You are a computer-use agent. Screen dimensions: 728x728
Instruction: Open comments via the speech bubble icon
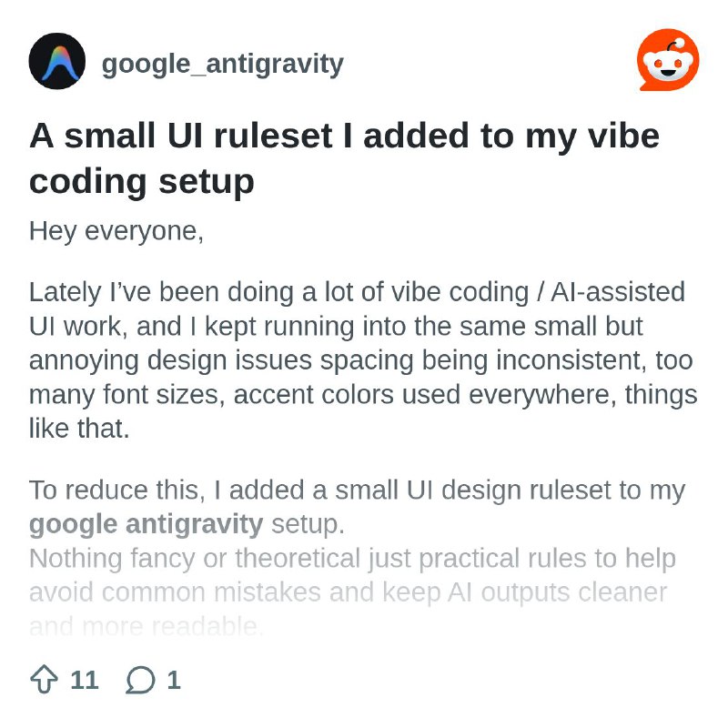(x=142, y=678)
